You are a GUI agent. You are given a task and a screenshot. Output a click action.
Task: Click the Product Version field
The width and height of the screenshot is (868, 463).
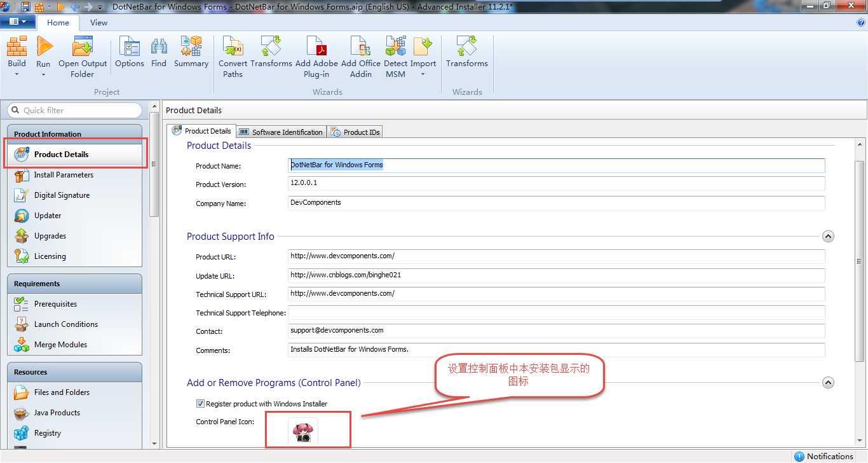click(x=556, y=183)
